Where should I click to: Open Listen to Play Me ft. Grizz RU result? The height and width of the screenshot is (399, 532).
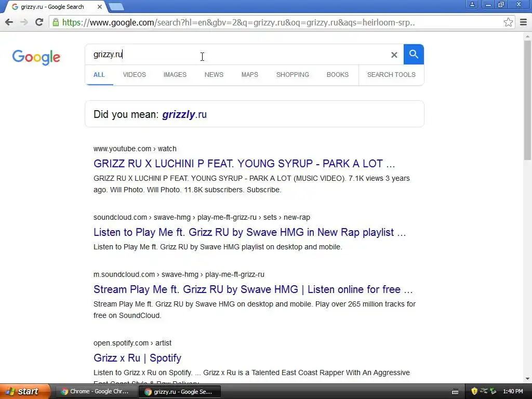pyautogui.click(x=250, y=232)
